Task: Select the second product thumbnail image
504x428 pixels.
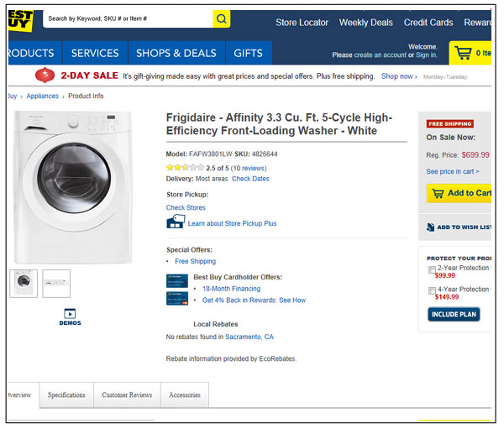Action: [x=56, y=283]
